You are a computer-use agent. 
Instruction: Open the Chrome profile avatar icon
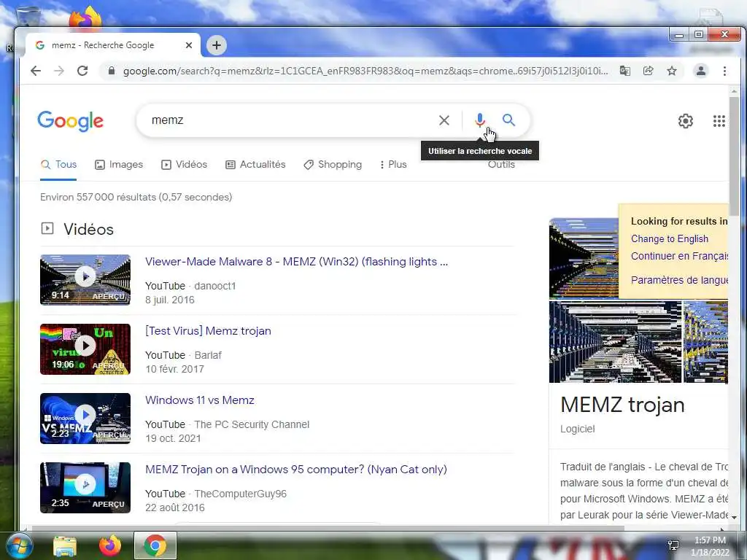click(701, 71)
